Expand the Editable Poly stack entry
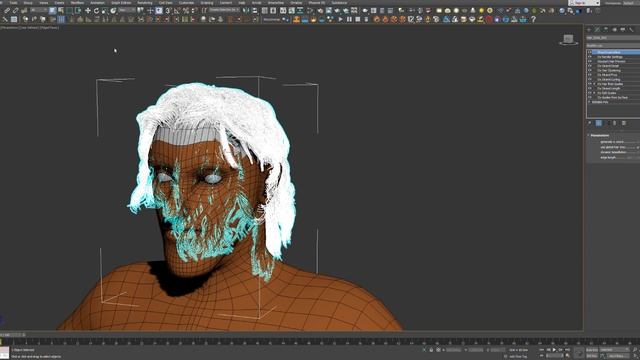 (x=589, y=102)
